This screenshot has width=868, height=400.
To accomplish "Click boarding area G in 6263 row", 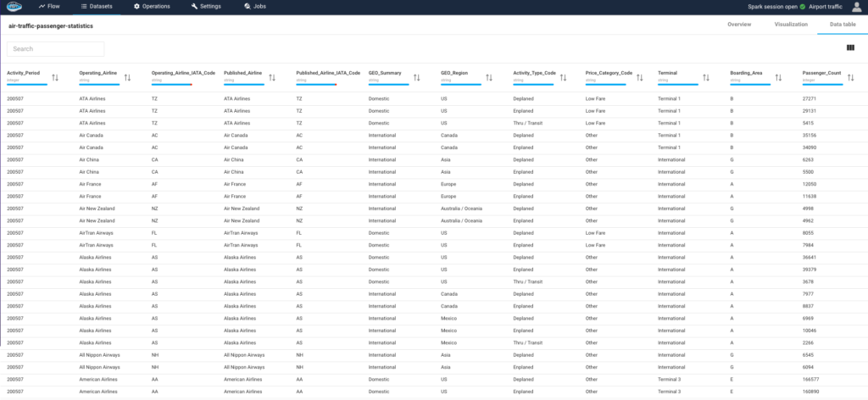I will [x=732, y=159].
